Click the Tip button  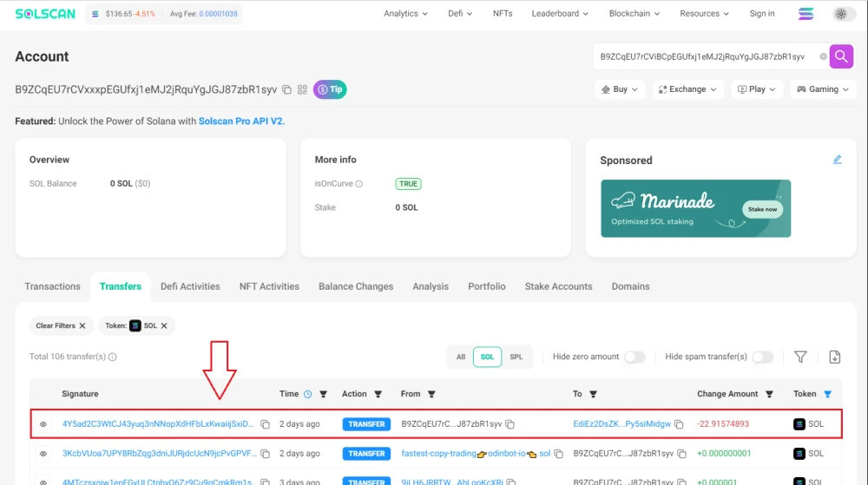coord(330,89)
